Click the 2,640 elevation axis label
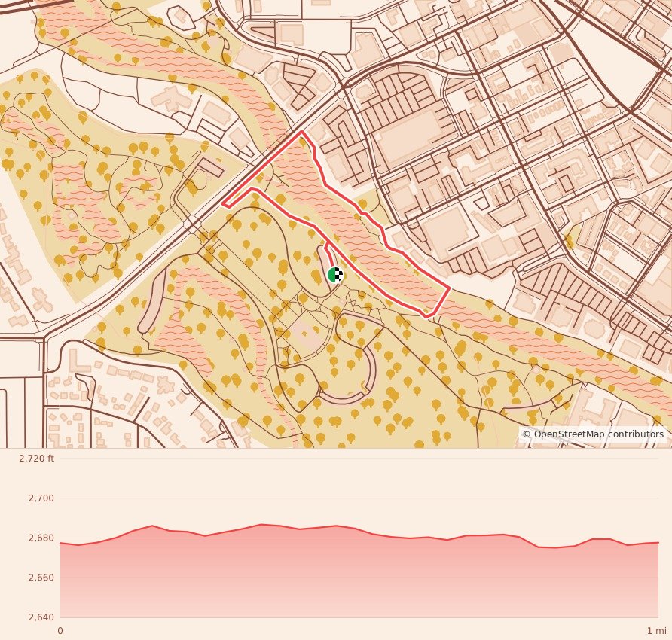This screenshot has height=640, width=672. pos(41,617)
